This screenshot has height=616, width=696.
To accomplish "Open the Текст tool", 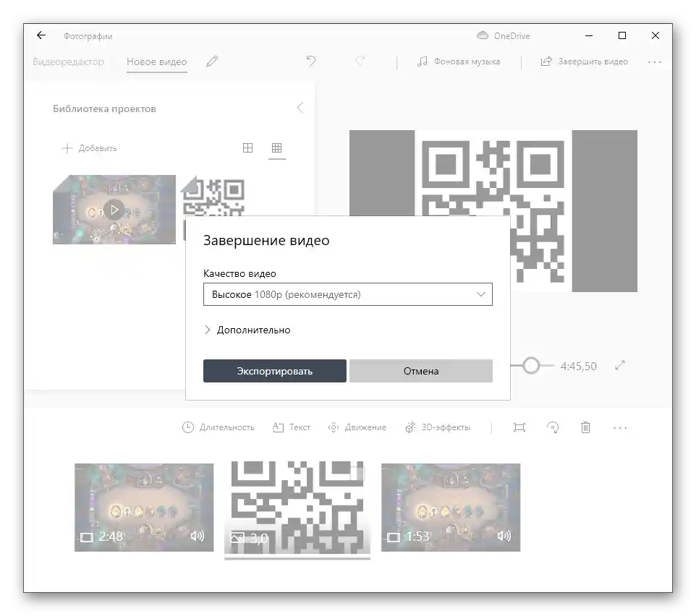I will 291,427.
